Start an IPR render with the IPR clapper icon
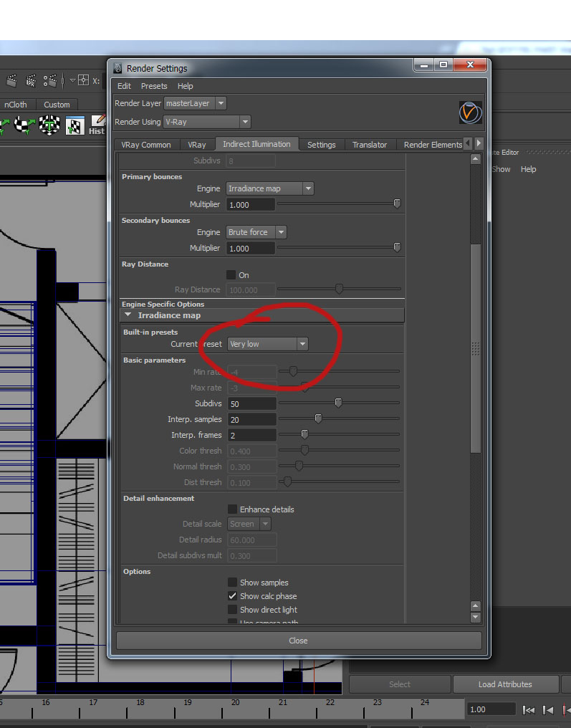 (31, 80)
